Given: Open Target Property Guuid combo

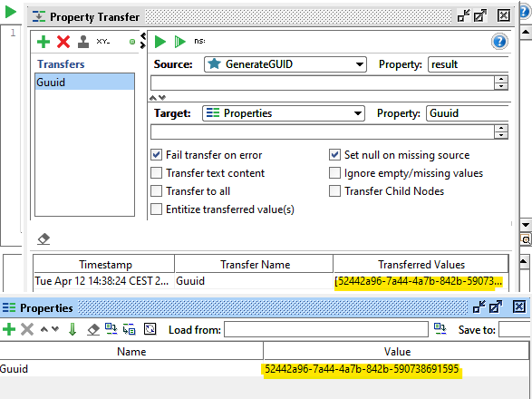Looking at the screenshot, I should pyautogui.click(x=468, y=113).
